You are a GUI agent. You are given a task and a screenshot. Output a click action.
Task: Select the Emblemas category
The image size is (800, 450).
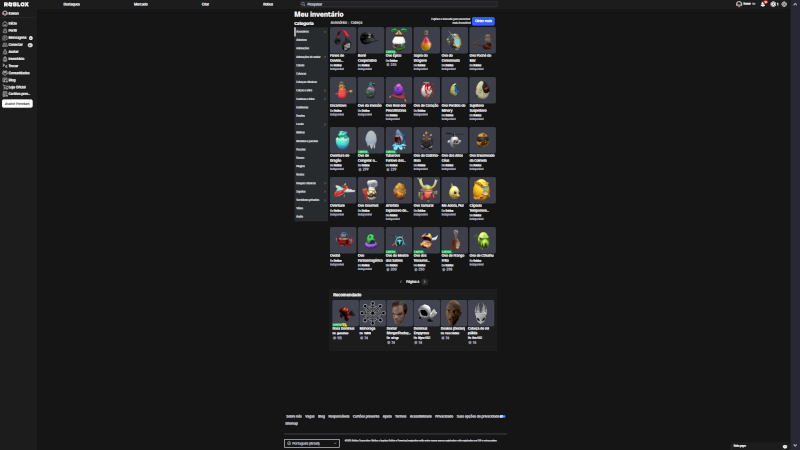pos(302,107)
